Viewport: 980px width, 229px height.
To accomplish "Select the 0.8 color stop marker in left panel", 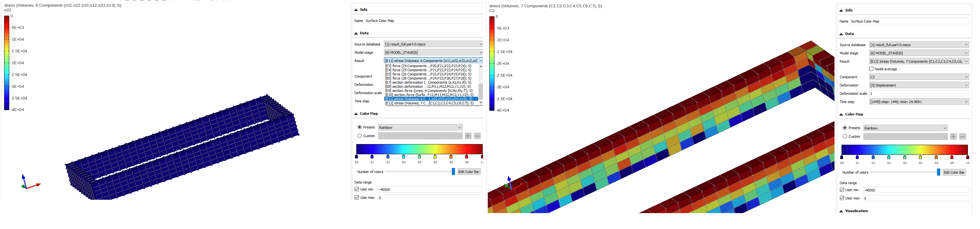I will point(451,156).
